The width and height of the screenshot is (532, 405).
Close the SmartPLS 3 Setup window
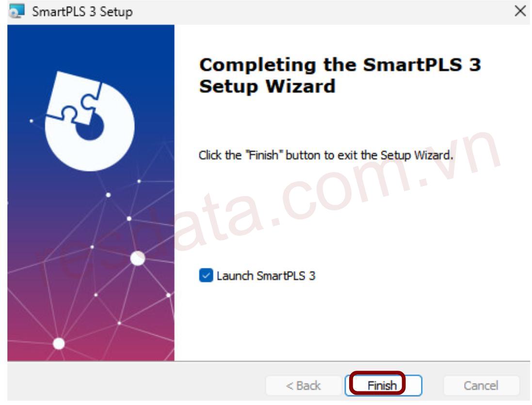tap(520, 11)
